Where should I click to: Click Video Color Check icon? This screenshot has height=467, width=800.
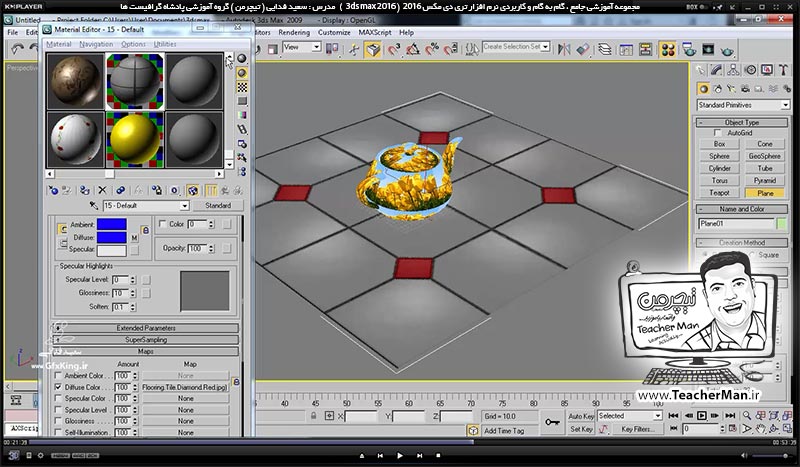point(242,115)
